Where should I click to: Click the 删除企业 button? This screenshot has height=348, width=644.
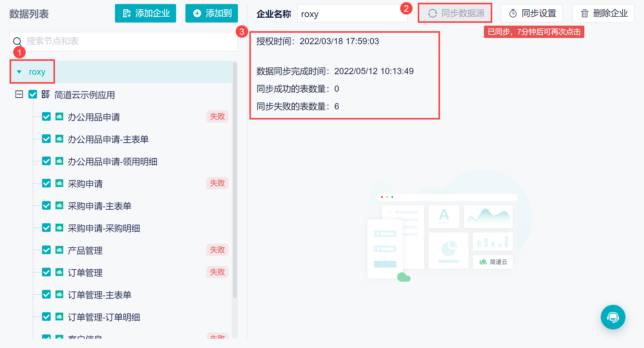604,13
